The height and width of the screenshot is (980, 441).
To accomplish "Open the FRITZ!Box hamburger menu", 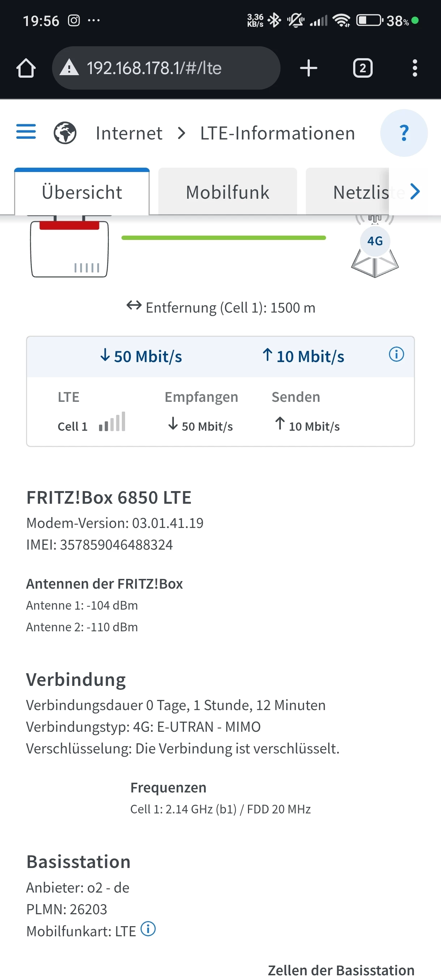I will pos(26,132).
